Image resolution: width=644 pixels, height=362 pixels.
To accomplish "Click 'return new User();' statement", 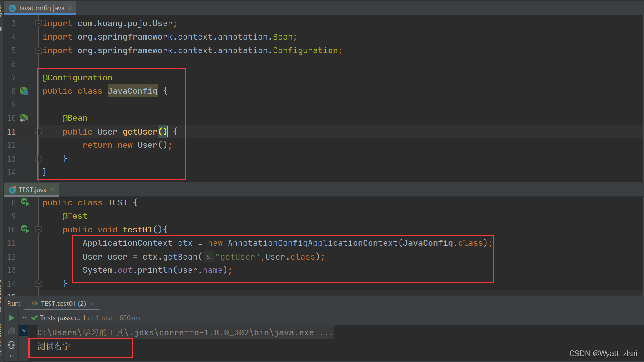I will pyautogui.click(x=127, y=145).
